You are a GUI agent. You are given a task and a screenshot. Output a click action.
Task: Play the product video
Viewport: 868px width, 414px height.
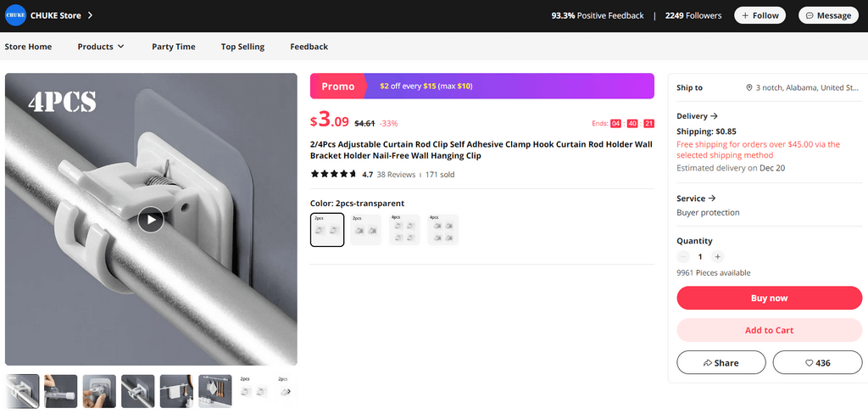point(151,220)
